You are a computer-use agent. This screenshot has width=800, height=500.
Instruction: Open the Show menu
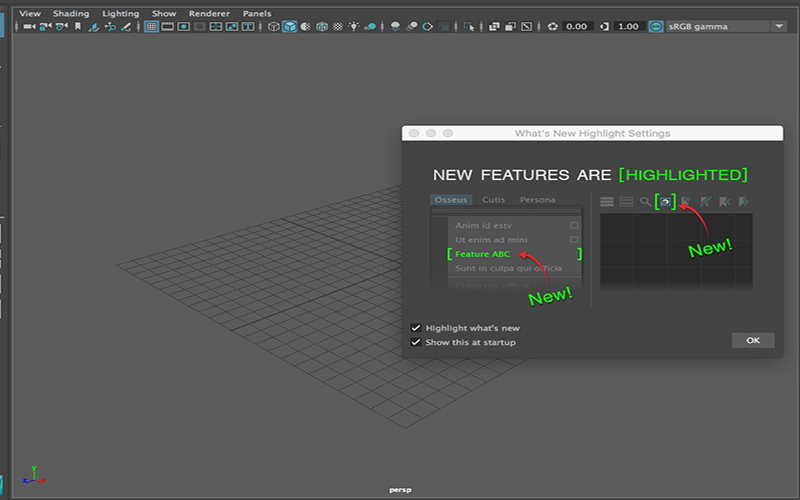[164, 13]
